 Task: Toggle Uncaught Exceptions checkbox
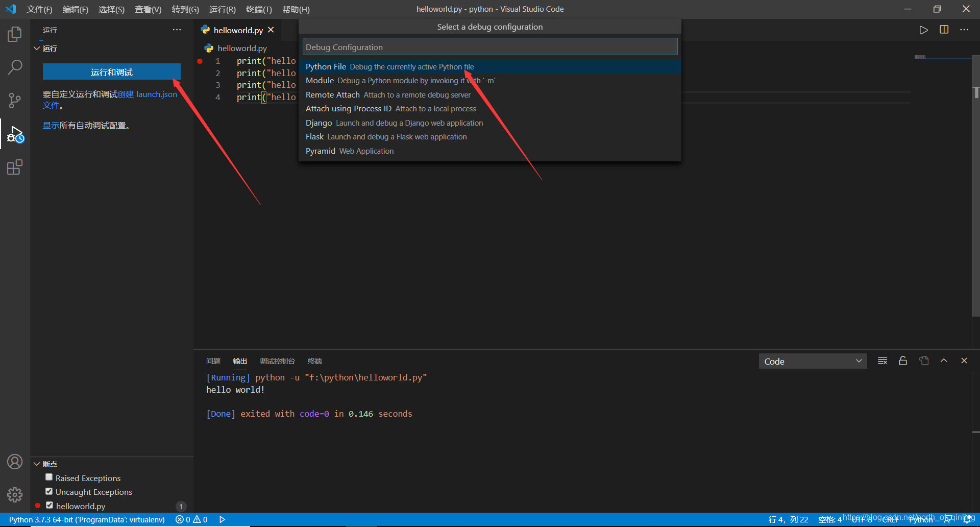[49, 491]
